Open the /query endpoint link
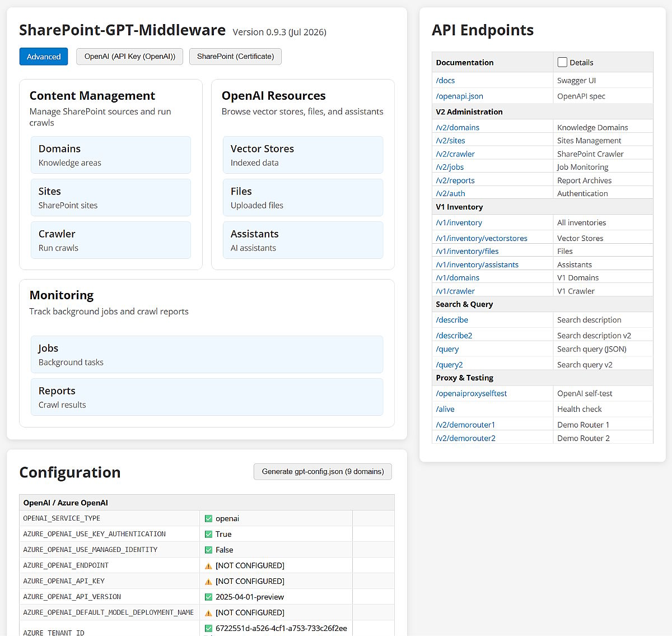 pos(447,349)
